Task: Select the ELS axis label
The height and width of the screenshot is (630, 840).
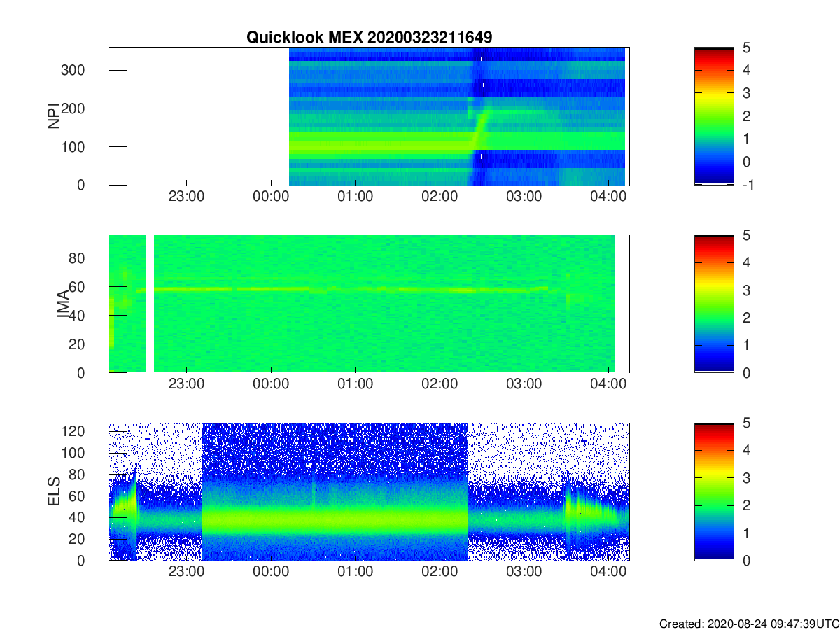Action: click(x=55, y=492)
